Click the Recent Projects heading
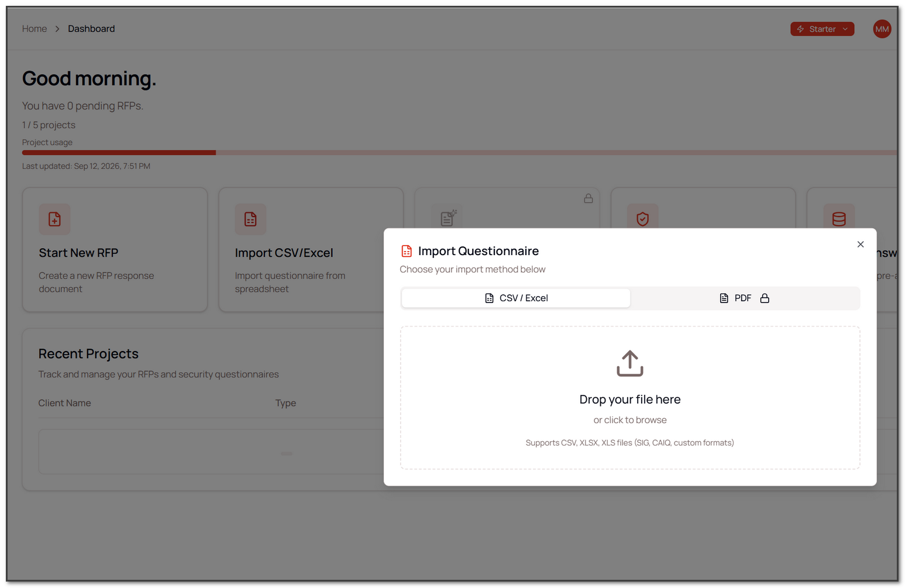The width and height of the screenshot is (905, 588). tap(88, 354)
